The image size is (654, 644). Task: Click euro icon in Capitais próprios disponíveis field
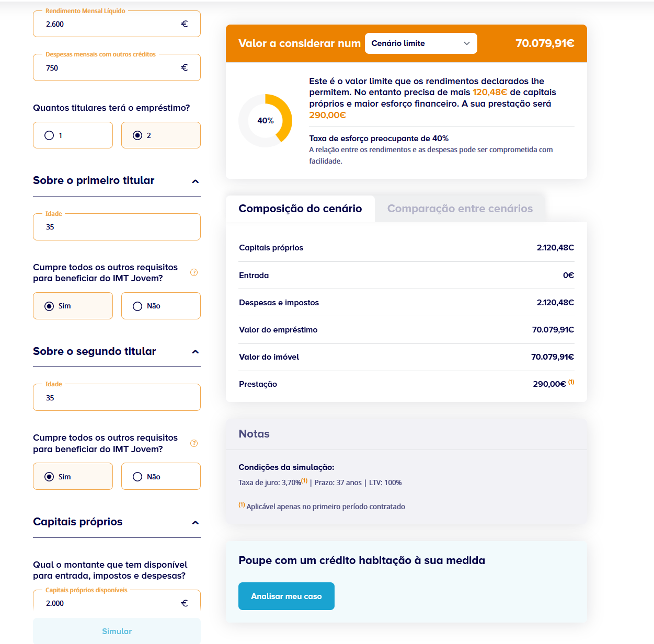click(184, 603)
